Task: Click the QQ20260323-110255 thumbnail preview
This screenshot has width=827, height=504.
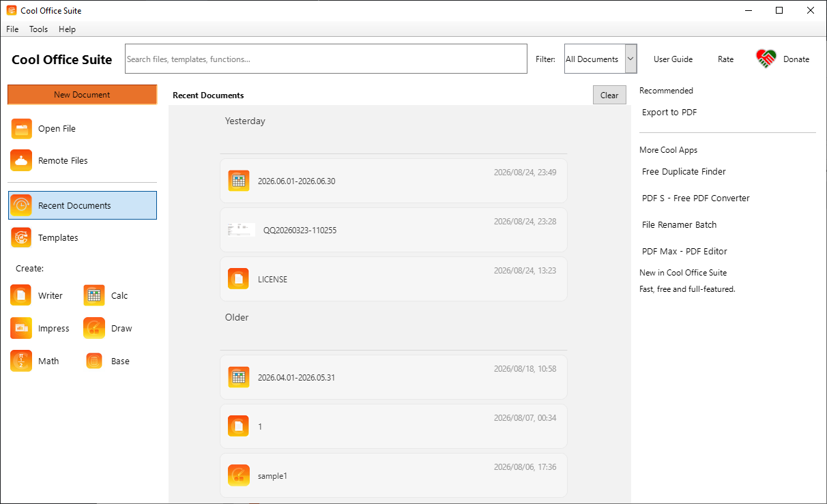Action: 242,230
